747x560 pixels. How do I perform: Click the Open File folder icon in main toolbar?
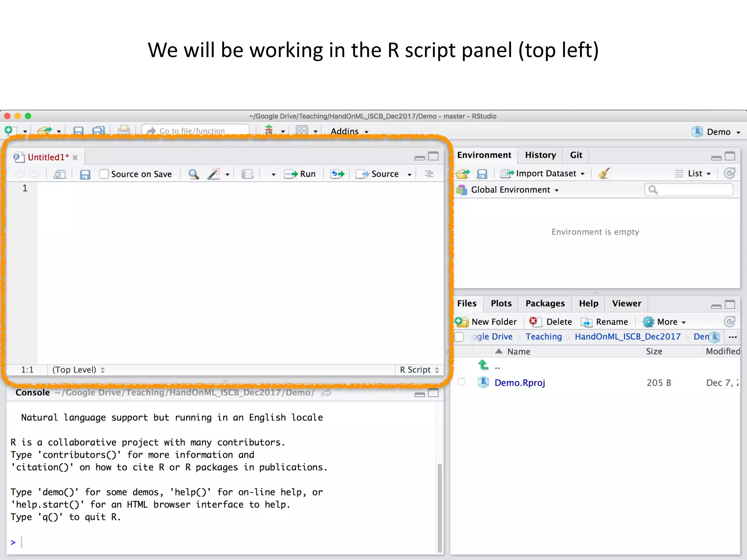coord(45,131)
